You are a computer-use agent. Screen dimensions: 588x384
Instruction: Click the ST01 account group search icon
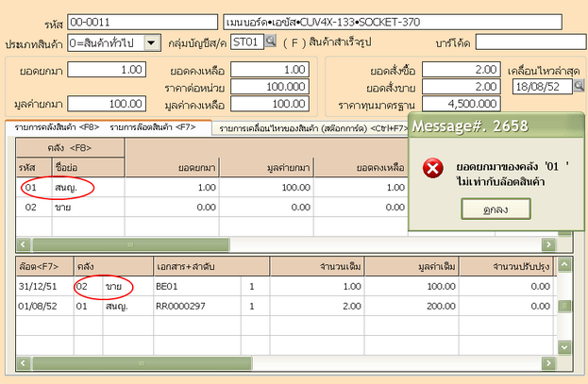(270, 42)
